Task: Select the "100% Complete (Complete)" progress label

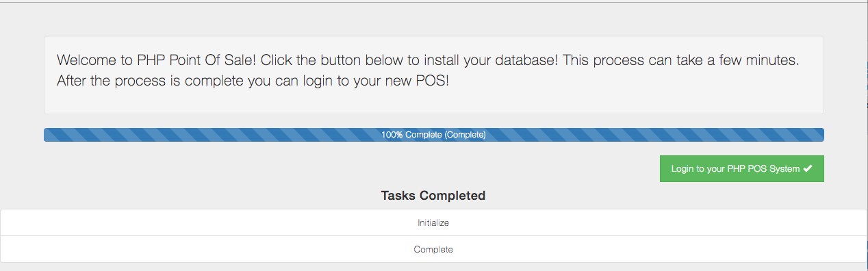Action: (x=433, y=135)
